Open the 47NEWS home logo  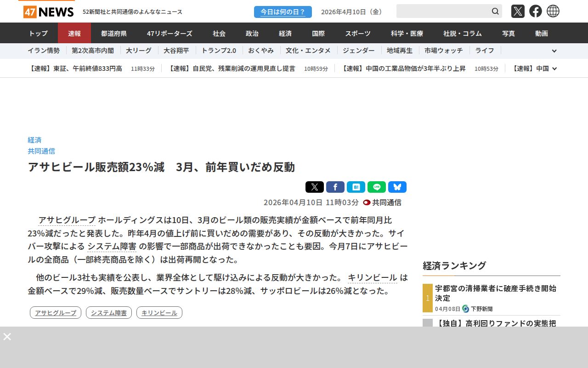[x=49, y=11]
